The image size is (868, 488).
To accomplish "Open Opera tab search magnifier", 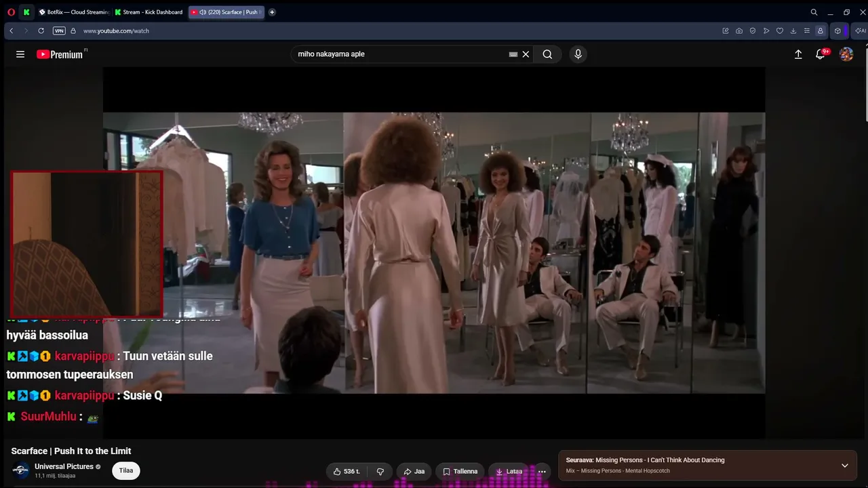I will [814, 12].
